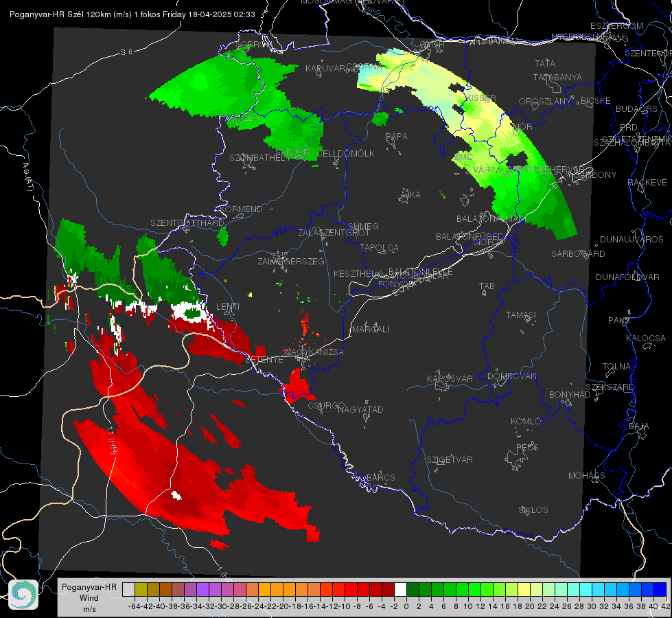Click the S 6 road label
The width and height of the screenshot is (672, 618).
click(126, 52)
